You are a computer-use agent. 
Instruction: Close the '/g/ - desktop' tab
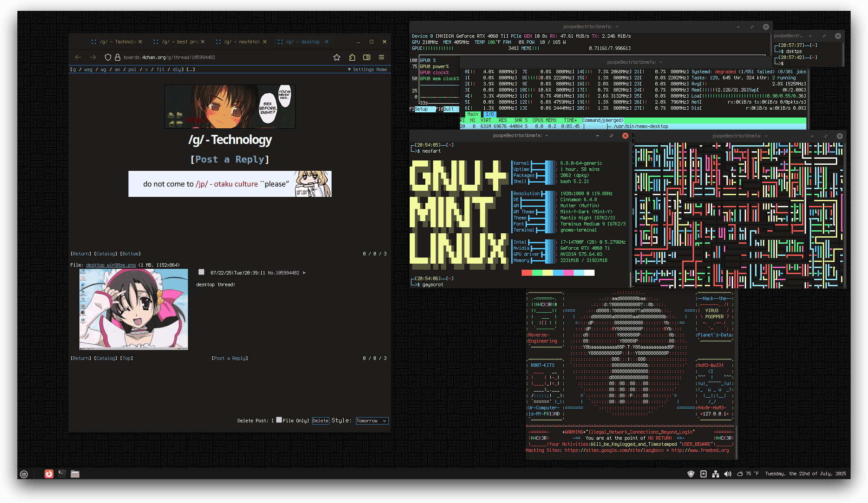pyautogui.click(x=327, y=42)
